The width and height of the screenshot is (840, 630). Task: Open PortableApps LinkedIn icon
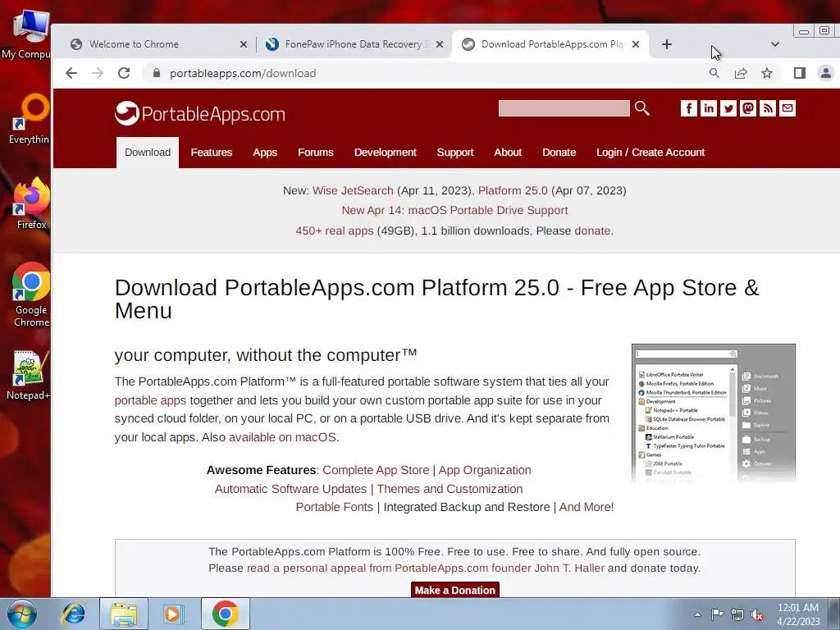coord(708,108)
